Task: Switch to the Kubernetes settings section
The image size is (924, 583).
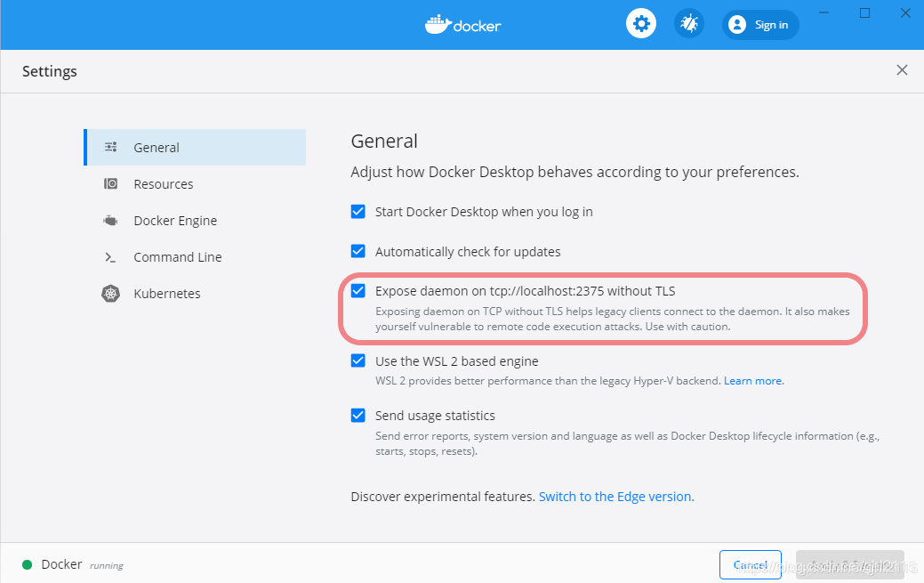Action: tap(168, 293)
